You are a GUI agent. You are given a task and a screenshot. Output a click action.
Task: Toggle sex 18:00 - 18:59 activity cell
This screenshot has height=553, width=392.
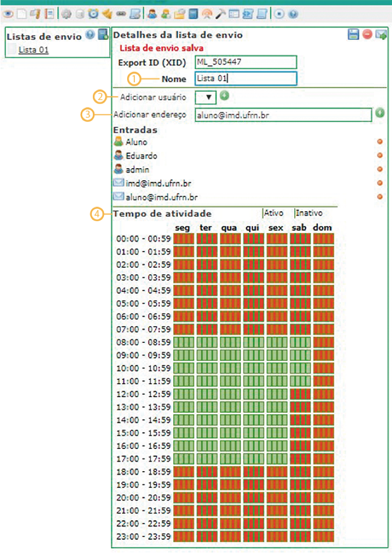point(277,472)
